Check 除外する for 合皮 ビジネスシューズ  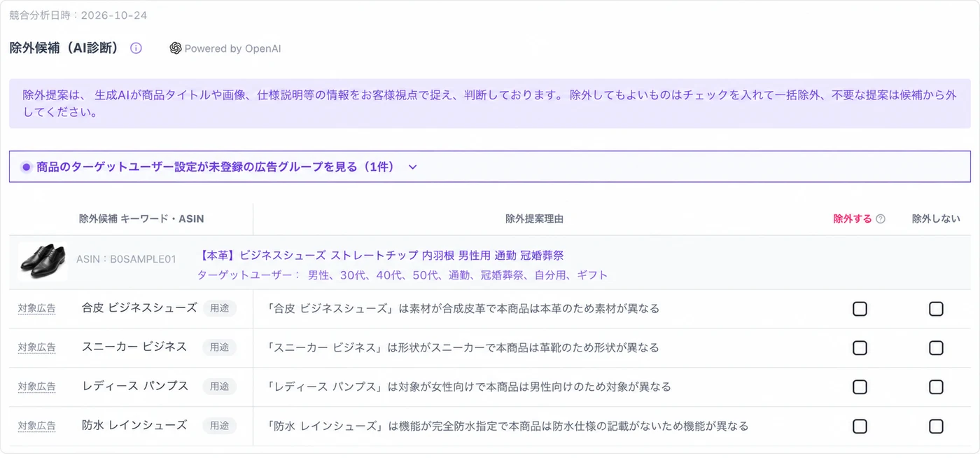pos(860,309)
